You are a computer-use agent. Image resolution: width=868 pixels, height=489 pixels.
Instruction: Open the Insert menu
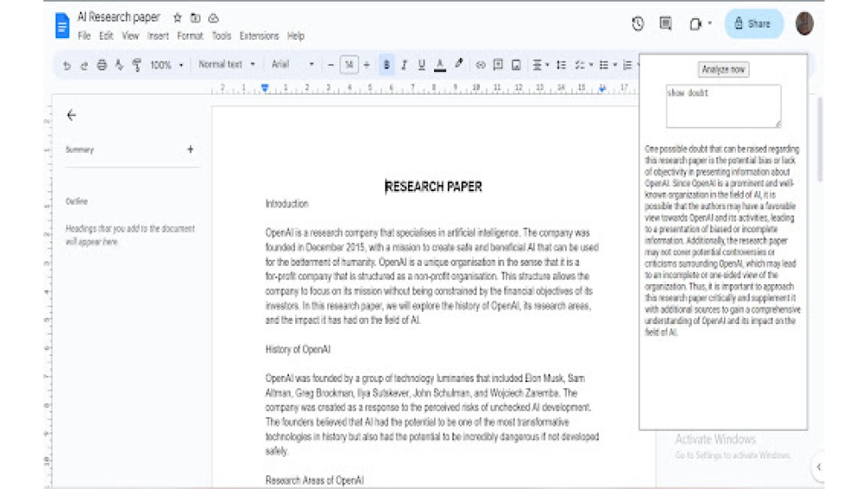pos(158,36)
